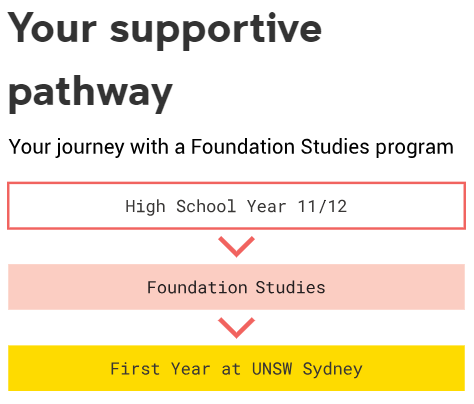Click the word 'journey' in the subtitle
Viewport: 474px width, 404px height.
90,148
